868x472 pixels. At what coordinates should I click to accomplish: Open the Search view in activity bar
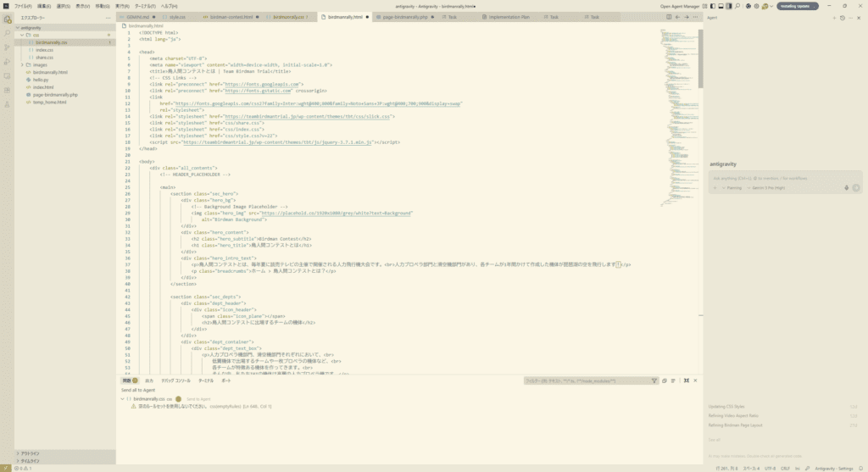click(x=7, y=33)
